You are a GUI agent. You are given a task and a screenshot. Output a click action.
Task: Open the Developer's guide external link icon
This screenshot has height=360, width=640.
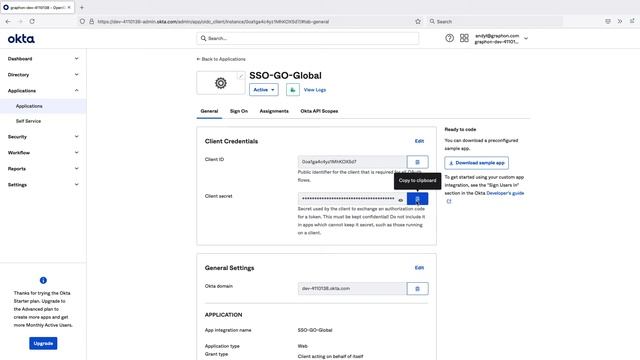tap(449, 201)
